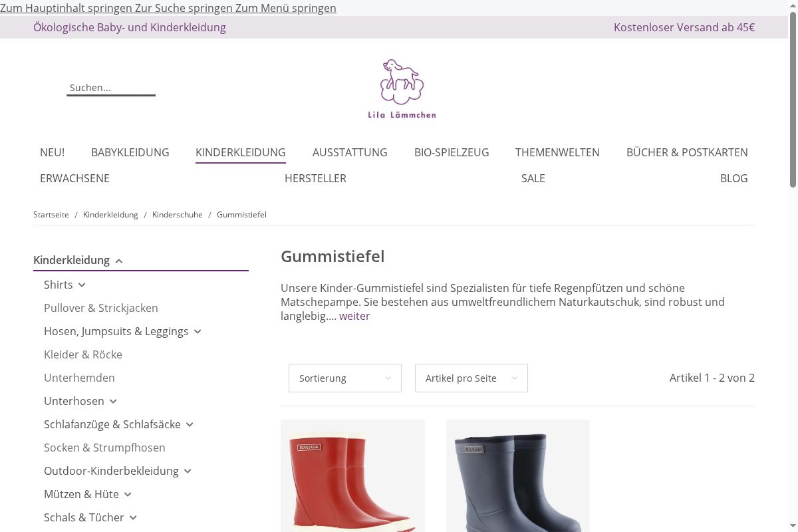The height and width of the screenshot is (532, 798).
Task: Expand the Schals & Tücher chevron
Action: point(133,517)
